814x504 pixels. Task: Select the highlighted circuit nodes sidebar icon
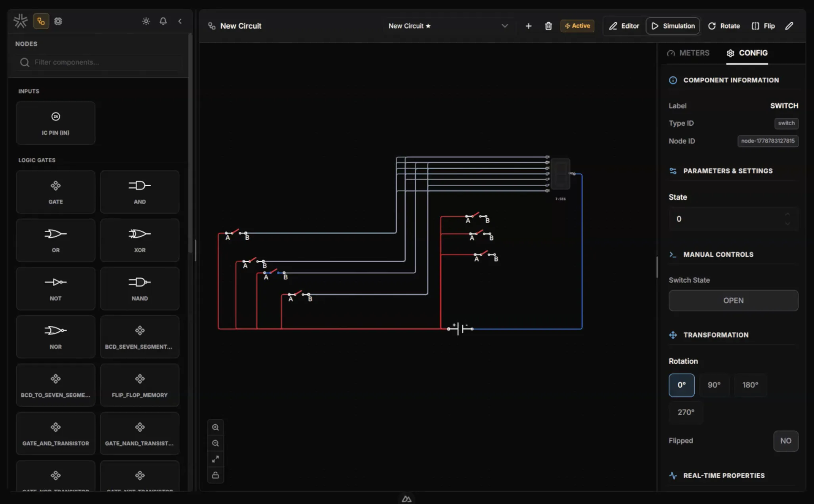[x=41, y=21]
